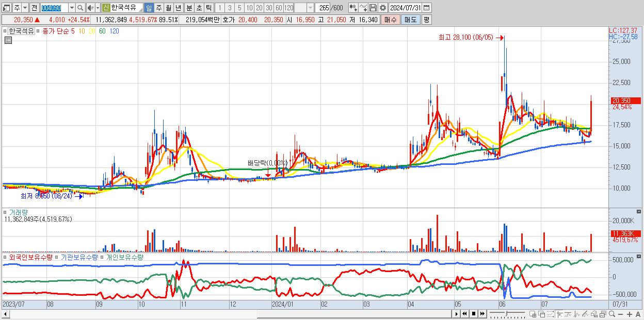The width and height of the screenshot is (644, 320).
Task: Click the candle count field showing 265
Action: (323, 8)
